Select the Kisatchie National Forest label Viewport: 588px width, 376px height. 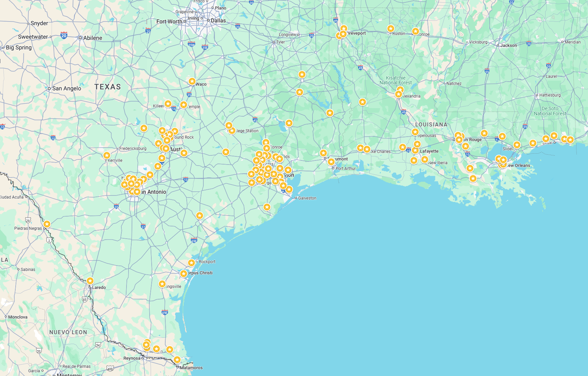click(396, 80)
